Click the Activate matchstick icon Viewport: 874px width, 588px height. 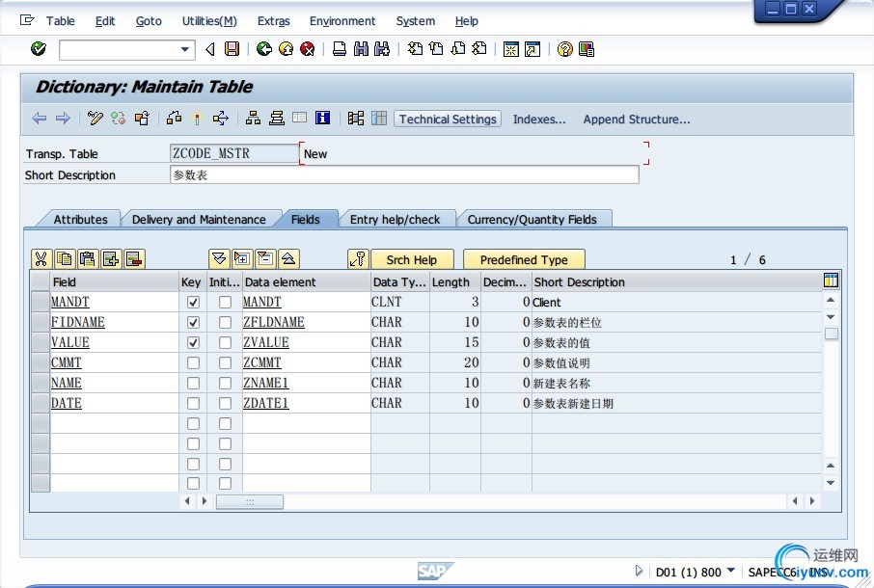197,118
